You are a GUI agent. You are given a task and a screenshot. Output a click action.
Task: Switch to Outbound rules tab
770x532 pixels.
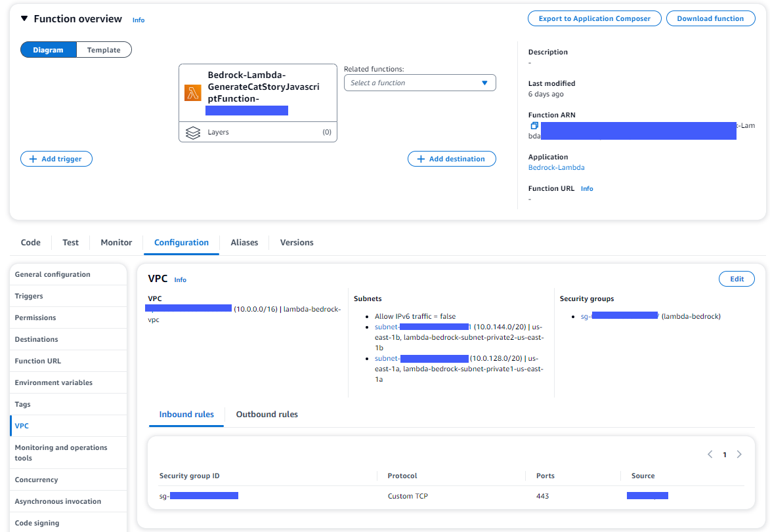[267, 414]
